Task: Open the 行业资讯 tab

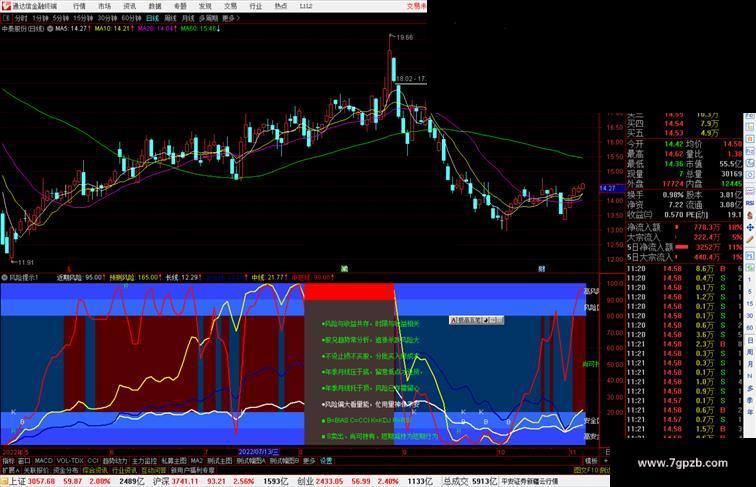Action: tap(124, 470)
